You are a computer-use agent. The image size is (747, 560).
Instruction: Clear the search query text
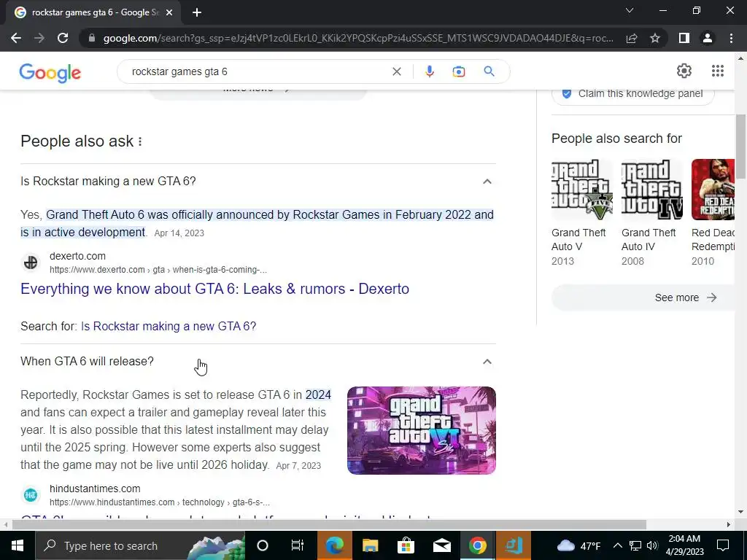(x=396, y=71)
